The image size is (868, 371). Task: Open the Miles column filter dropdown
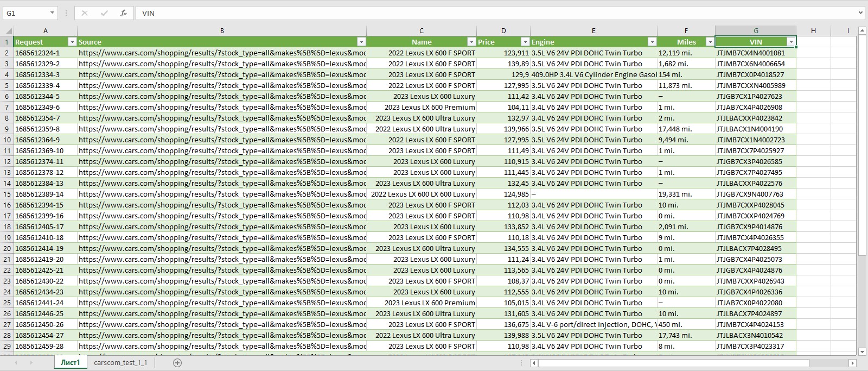(710, 42)
